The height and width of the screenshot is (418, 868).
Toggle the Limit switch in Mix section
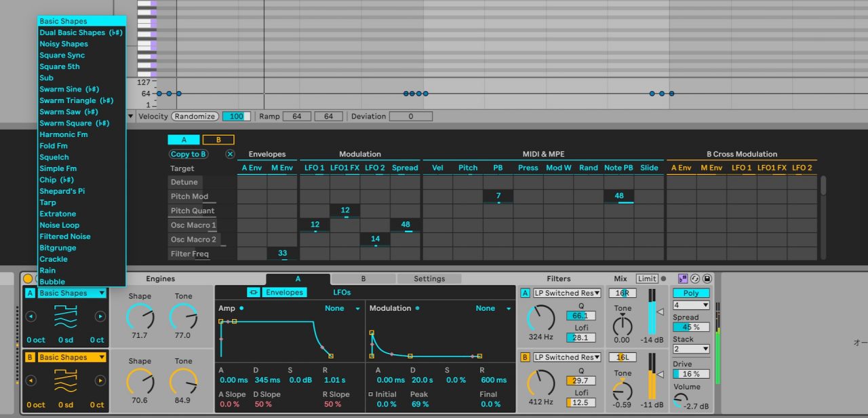(647, 279)
